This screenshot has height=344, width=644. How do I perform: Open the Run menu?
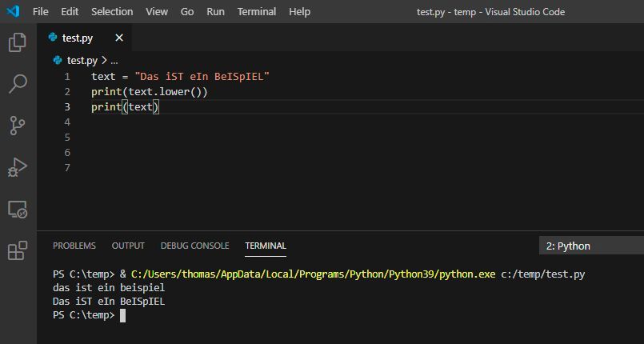pos(216,11)
